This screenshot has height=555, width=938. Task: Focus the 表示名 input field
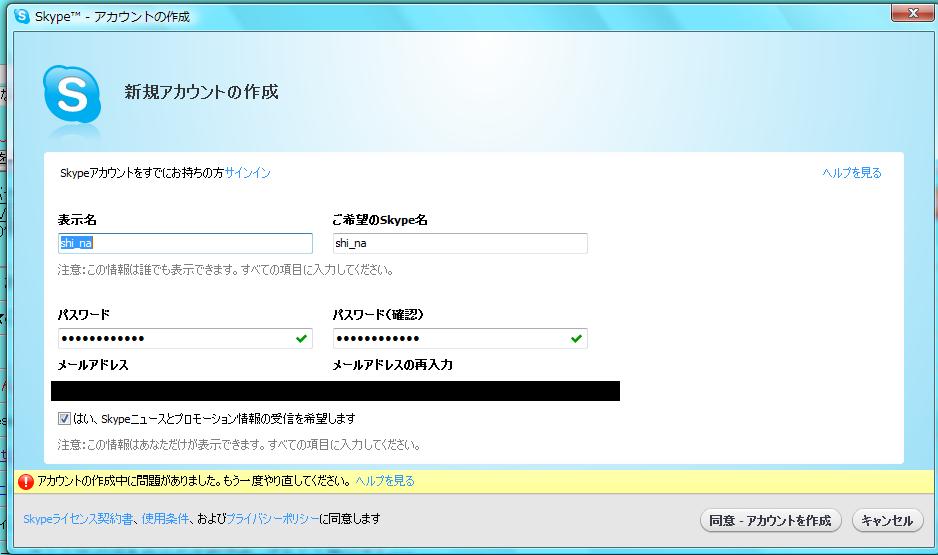(185, 243)
